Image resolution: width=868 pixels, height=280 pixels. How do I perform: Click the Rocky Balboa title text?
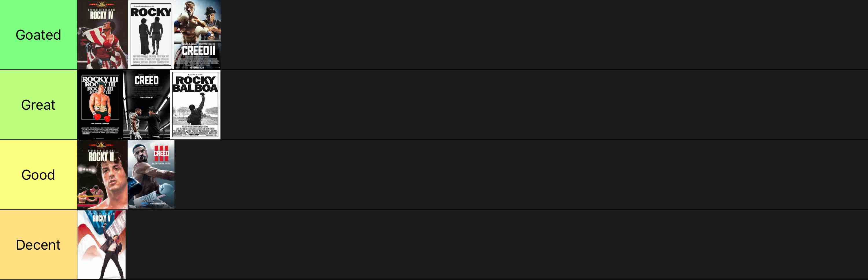[x=195, y=84]
